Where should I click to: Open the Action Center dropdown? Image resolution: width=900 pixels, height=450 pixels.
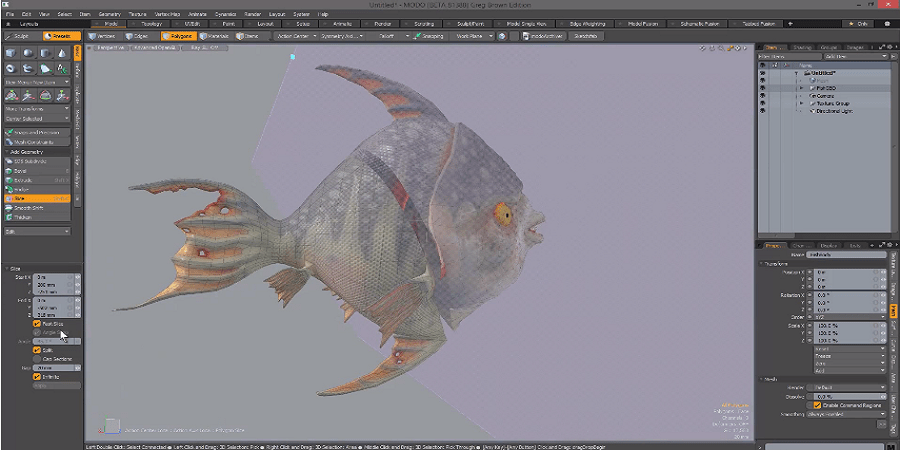[296, 36]
